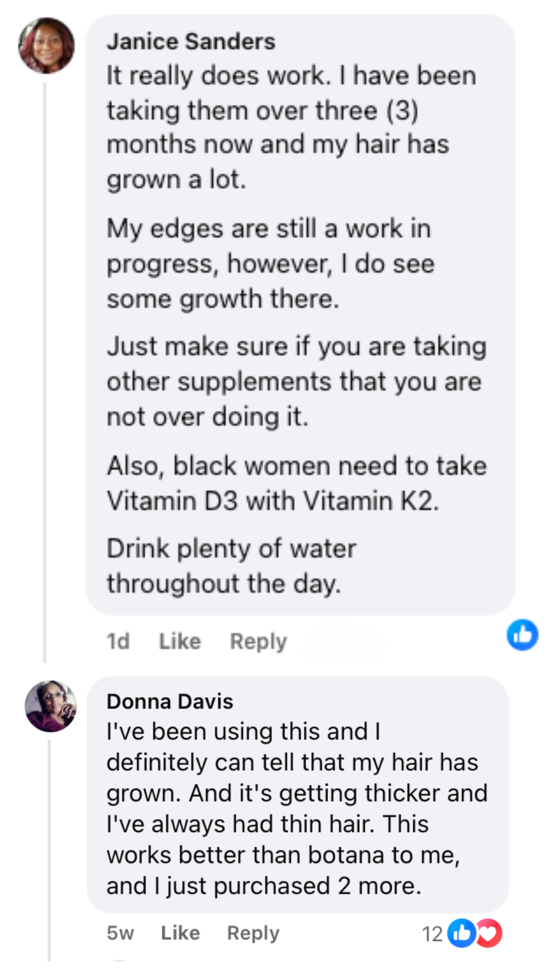Click the blue like reaction icon beside 12
551x980 pixels.
461,933
